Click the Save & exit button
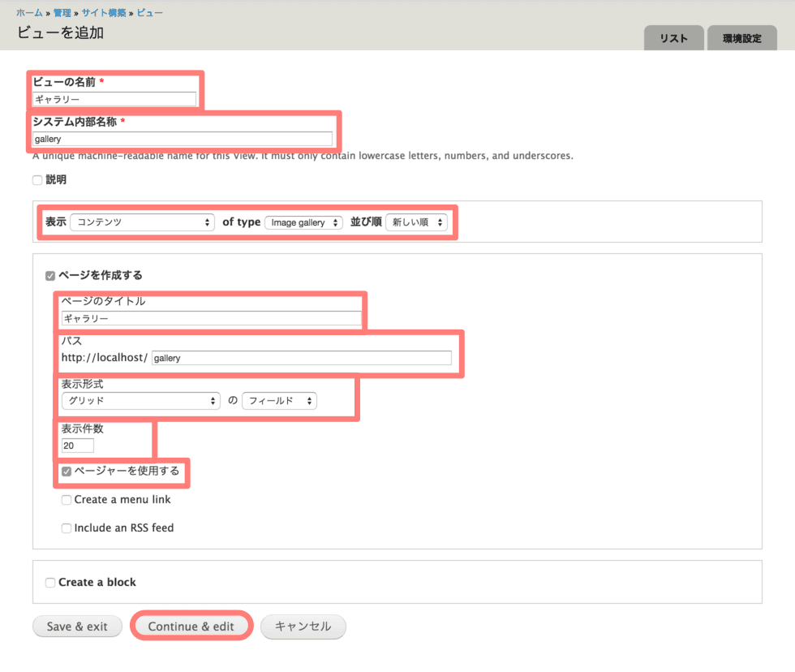 pyautogui.click(x=77, y=627)
